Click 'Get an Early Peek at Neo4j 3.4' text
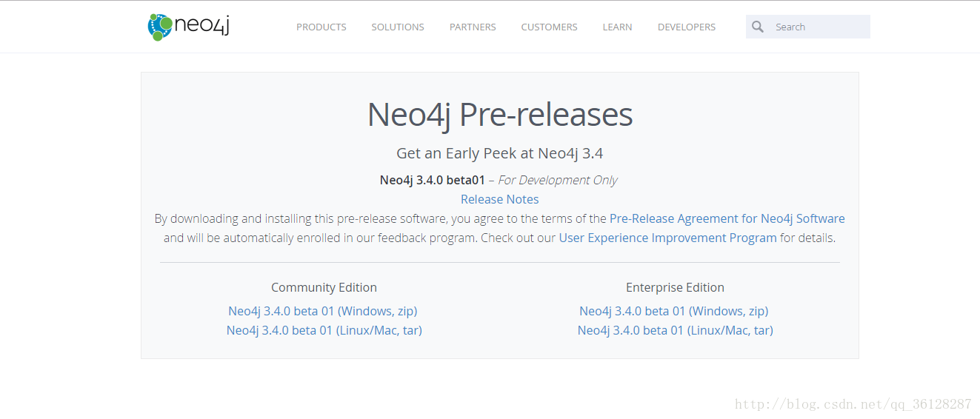 [500, 153]
